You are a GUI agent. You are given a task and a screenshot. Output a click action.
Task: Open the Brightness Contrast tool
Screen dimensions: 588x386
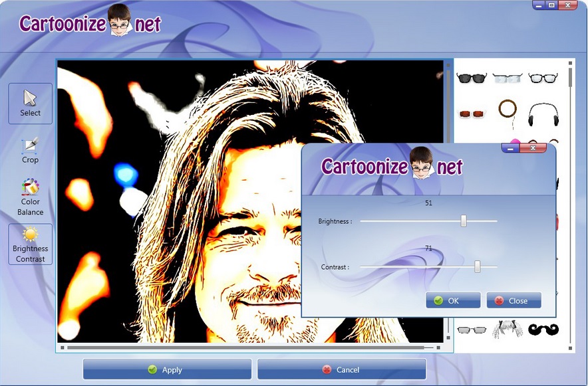(x=31, y=244)
